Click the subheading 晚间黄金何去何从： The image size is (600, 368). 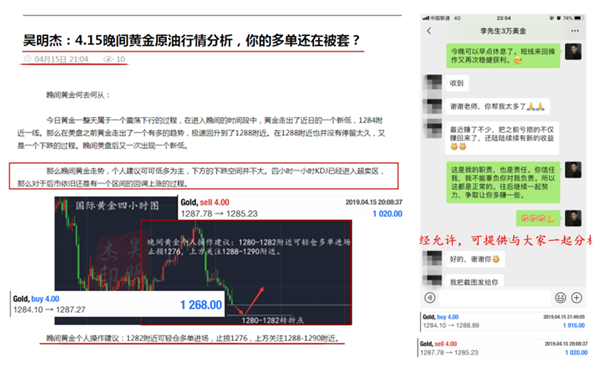[78, 95]
